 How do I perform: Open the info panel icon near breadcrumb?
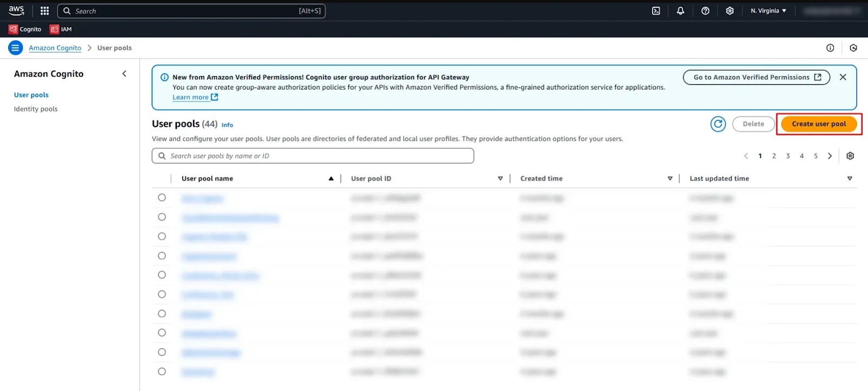click(830, 48)
